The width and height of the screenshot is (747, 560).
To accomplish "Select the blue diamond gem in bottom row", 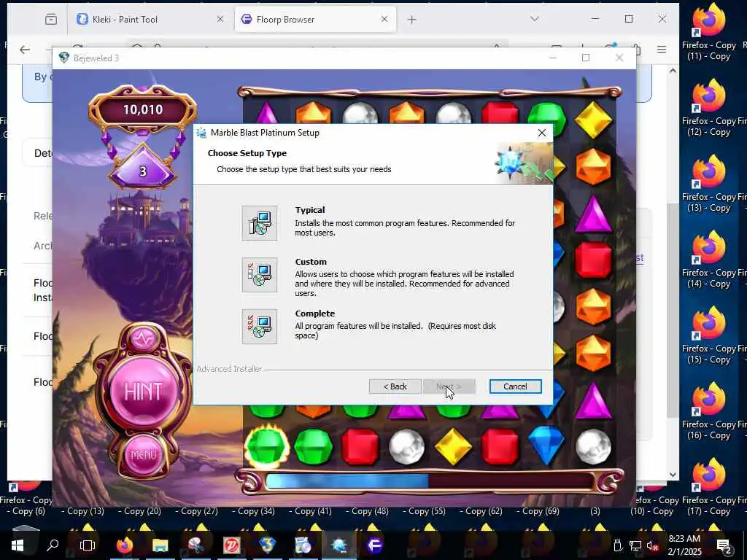I will [x=546, y=446].
